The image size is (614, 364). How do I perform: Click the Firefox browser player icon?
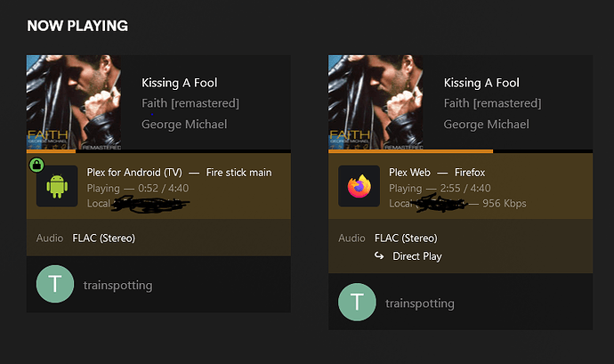(360, 187)
